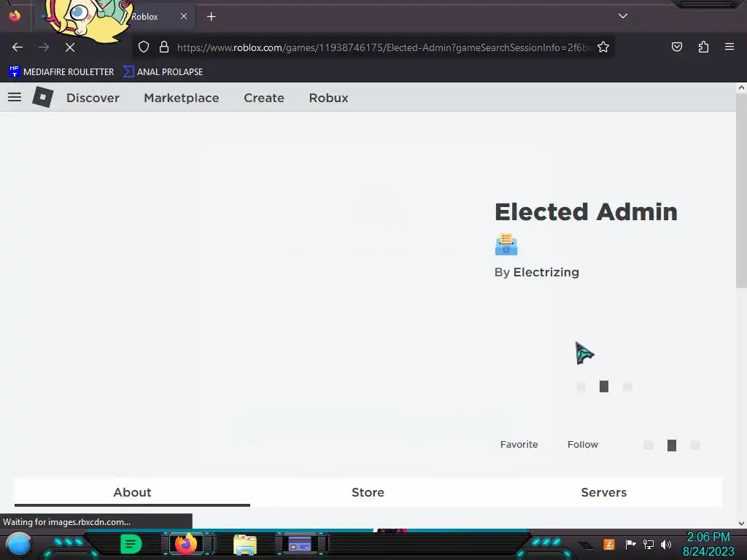Open File Explorer from the taskbar

pyautogui.click(x=245, y=544)
